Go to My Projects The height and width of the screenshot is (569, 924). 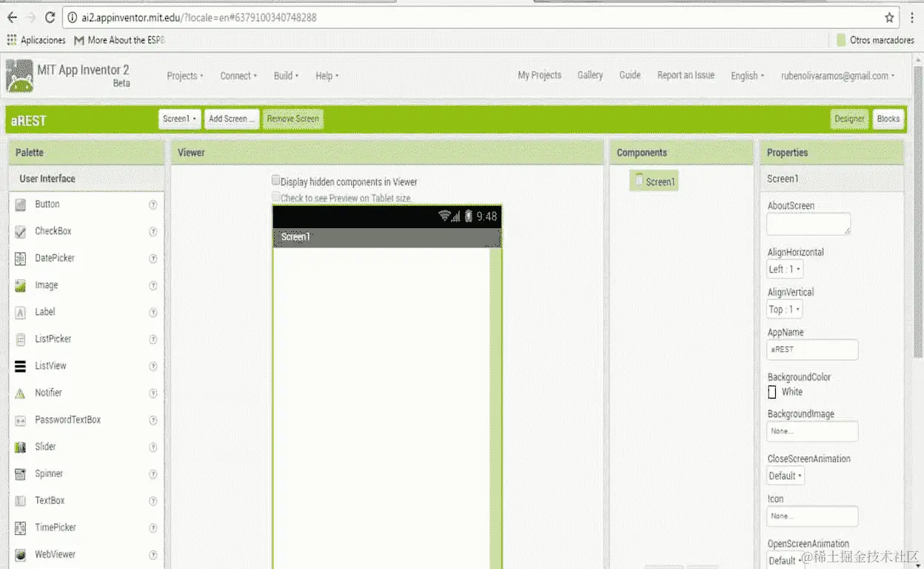click(x=540, y=75)
